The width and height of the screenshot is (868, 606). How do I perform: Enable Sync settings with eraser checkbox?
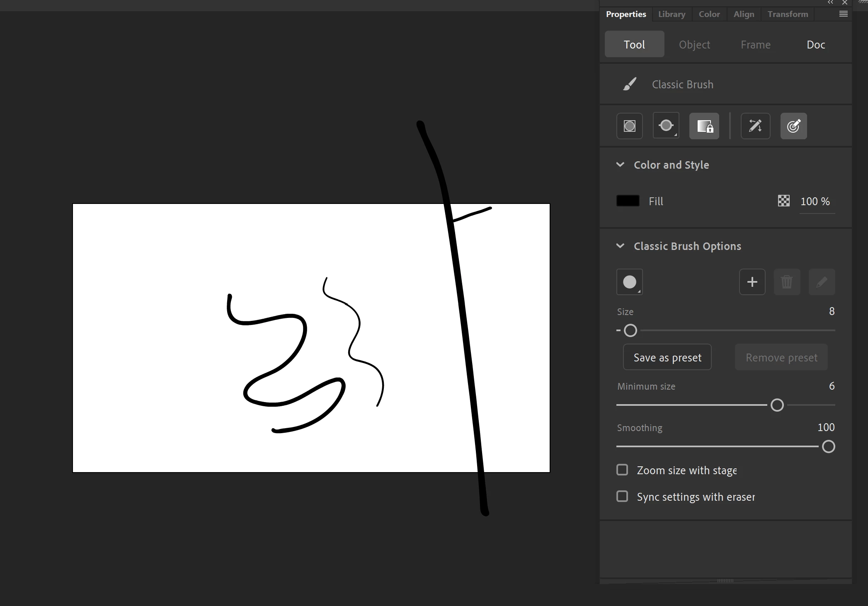coord(622,496)
